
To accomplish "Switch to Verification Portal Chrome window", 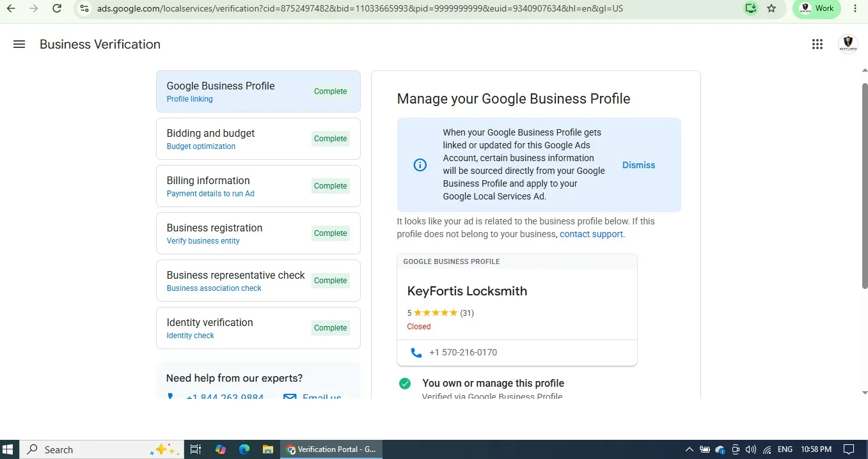I will click(x=331, y=449).
